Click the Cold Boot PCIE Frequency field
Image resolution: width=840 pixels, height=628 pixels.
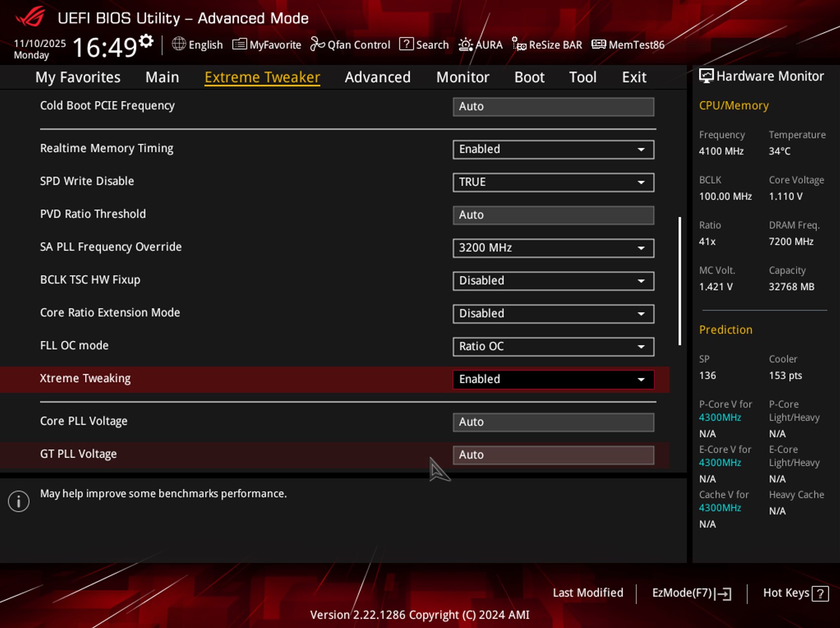tap(553, 106)
